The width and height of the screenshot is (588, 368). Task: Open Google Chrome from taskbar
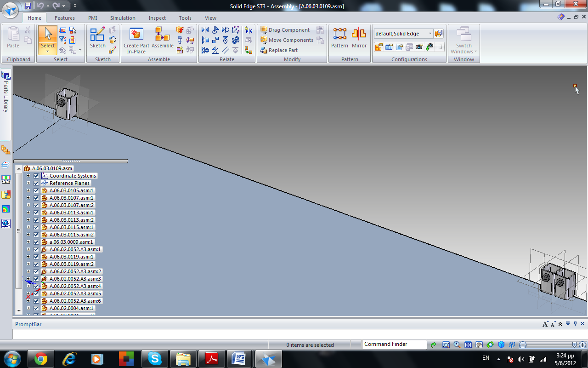coord(40,359)
